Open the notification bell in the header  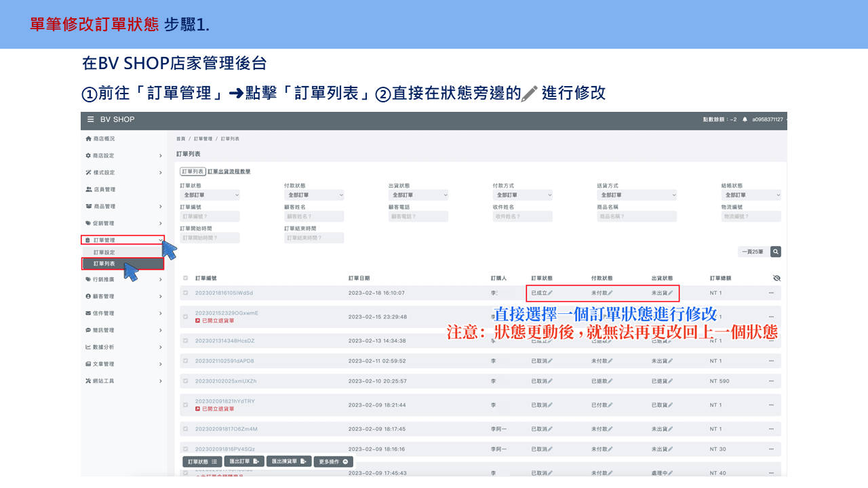(745, 119)
